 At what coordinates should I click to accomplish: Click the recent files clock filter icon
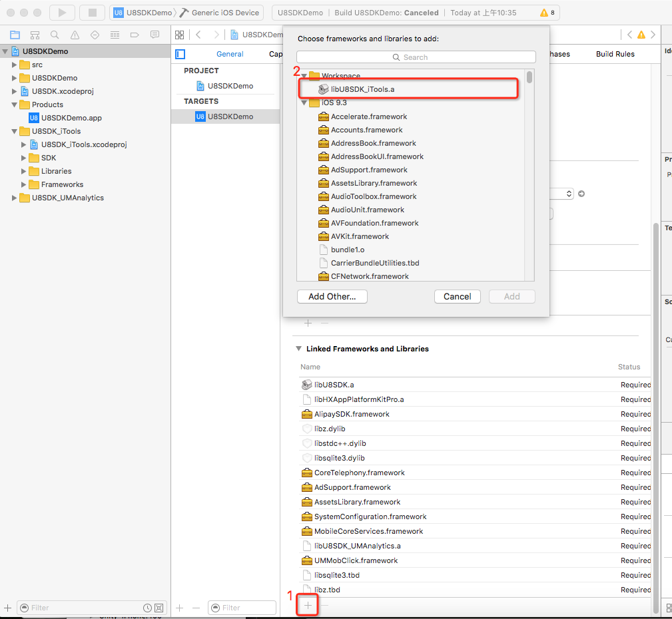tap(147, 608)
